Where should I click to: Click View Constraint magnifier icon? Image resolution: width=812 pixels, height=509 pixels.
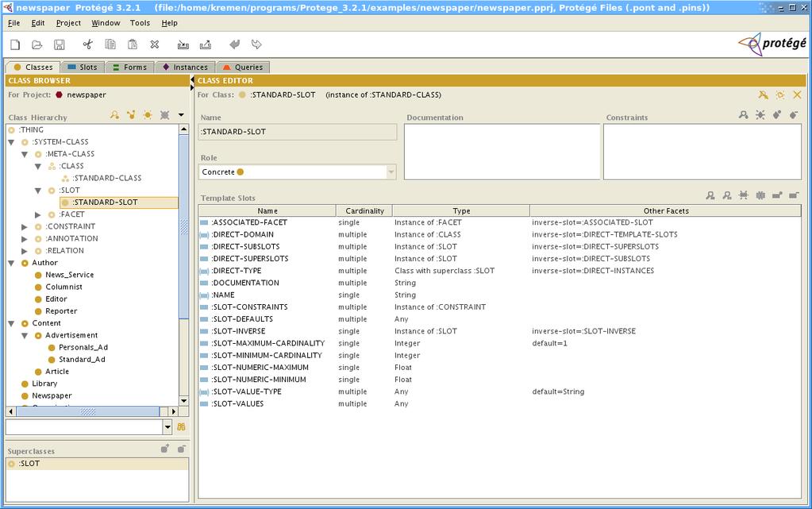click(744, 115)
